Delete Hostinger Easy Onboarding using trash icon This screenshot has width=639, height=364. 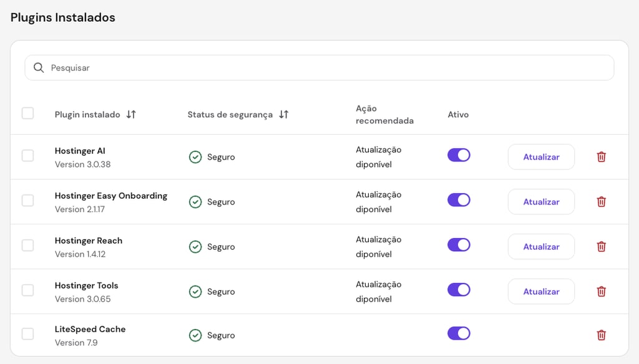point(601,201)
